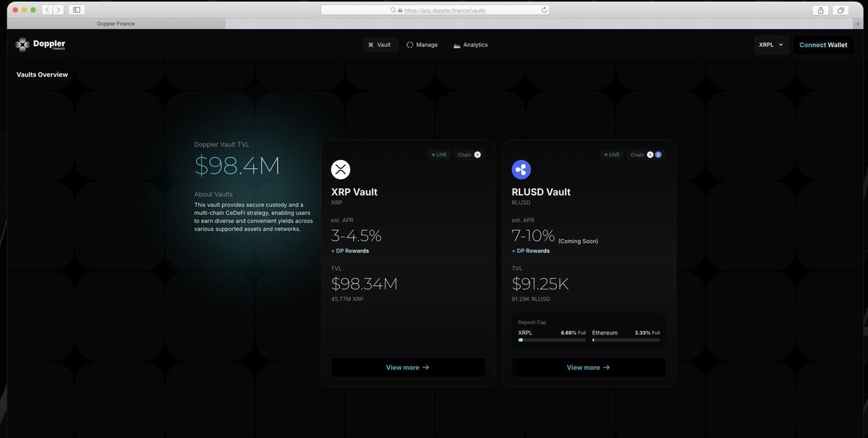Click the 6.68% Full label
Viewport: 868px width, 438px height.
point(574,333)
